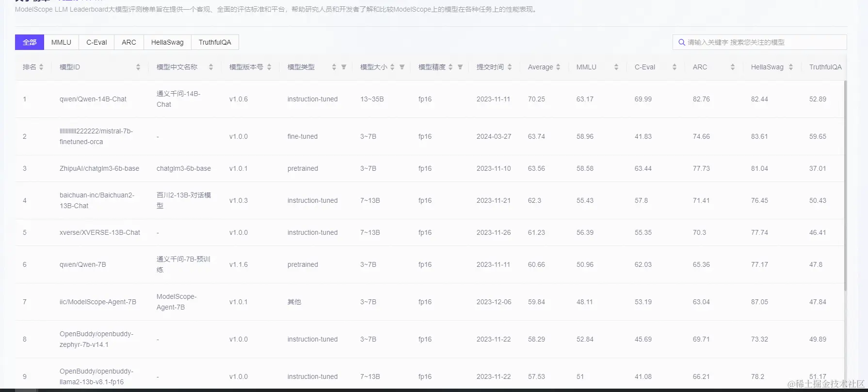
Task: Click HellaSwag score 87.05
Action: coord(759,302)
